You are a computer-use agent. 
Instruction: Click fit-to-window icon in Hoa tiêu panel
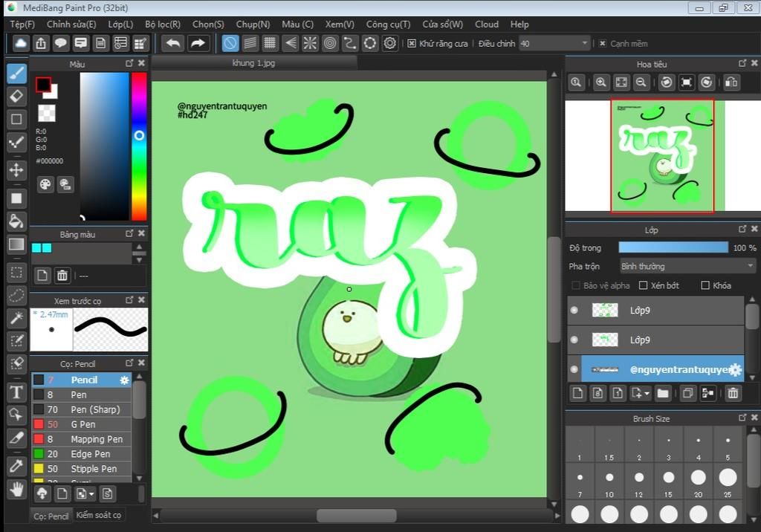(x=621, y=82)
